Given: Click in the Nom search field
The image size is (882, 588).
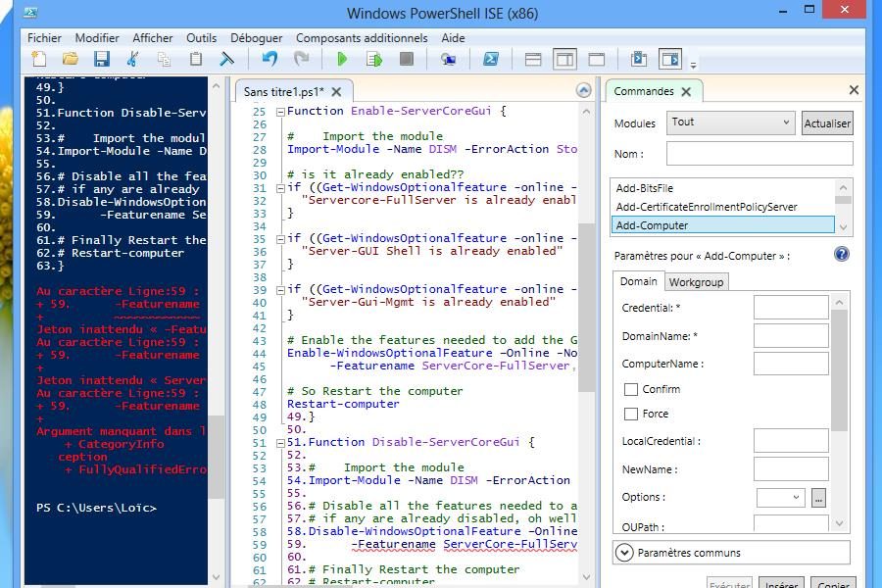Looking at the screenshot, I should click(x=759, y=154).
